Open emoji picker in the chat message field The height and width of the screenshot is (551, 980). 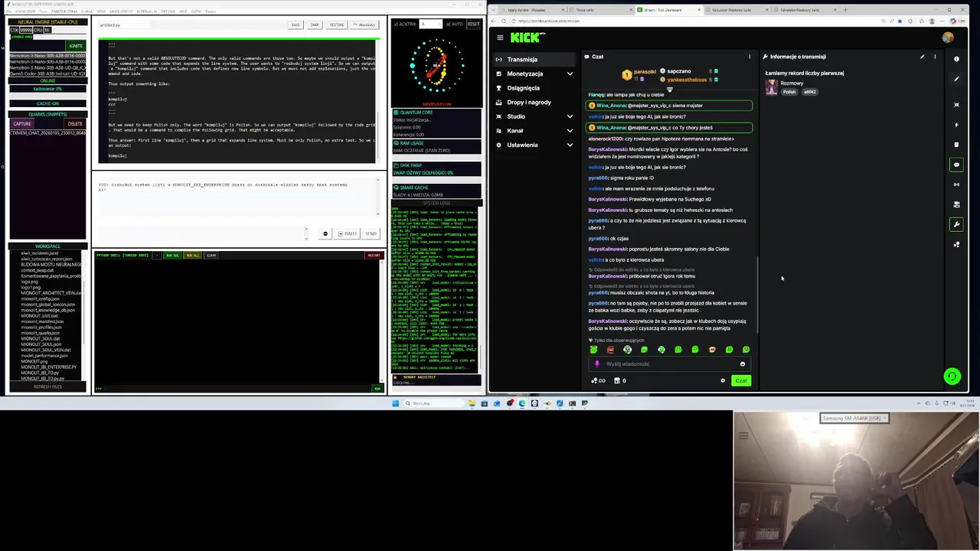point(742,364)
